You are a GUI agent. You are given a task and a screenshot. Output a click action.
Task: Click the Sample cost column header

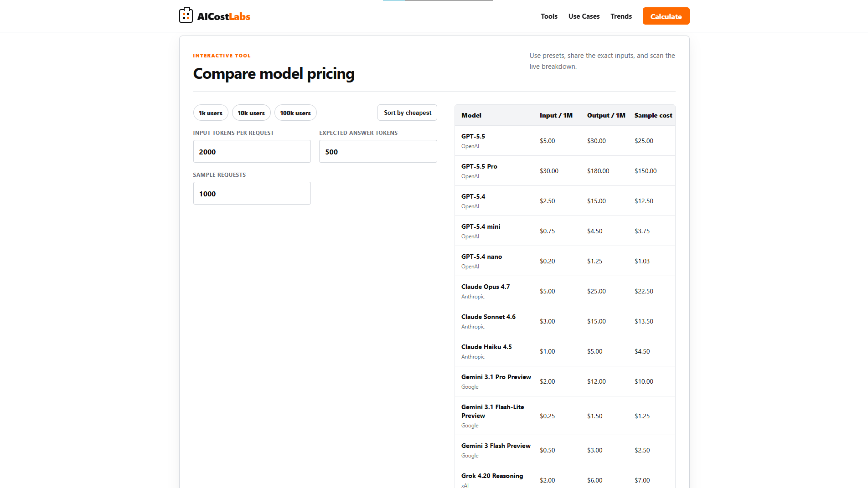pyautogui.click(x=653, y=115)
